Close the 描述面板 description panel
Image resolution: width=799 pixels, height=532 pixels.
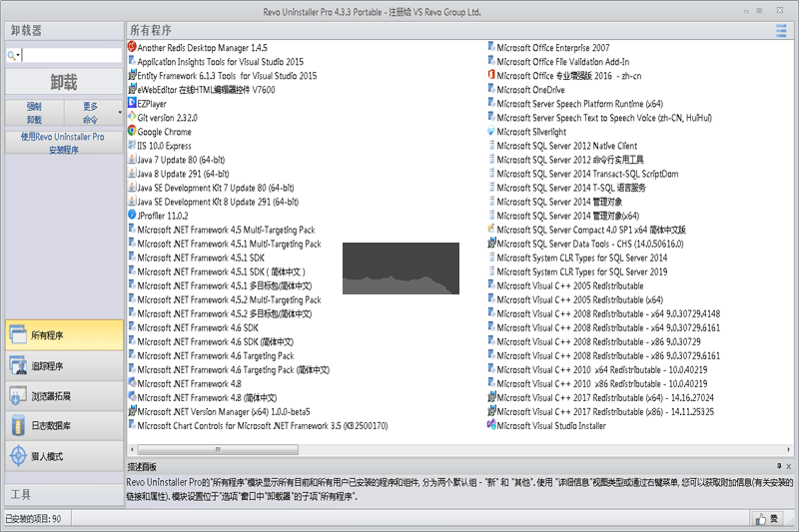click(x=788, y=466)
